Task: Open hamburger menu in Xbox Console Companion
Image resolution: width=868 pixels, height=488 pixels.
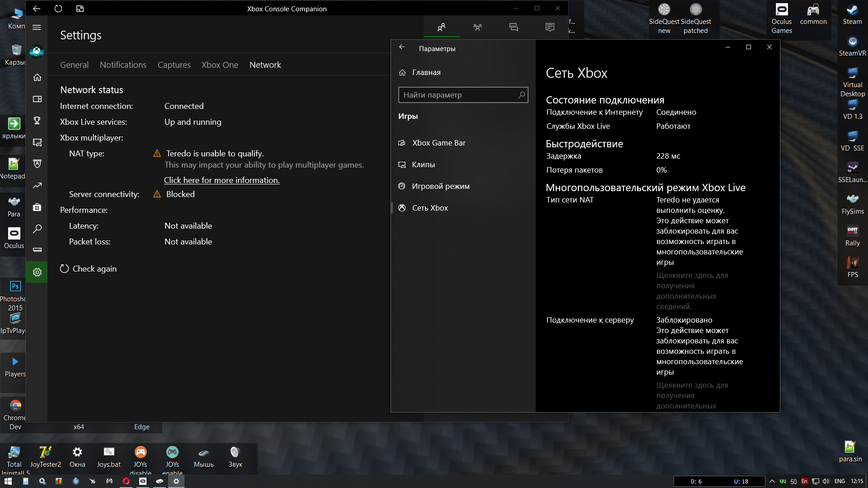Action: click(37, 28)
